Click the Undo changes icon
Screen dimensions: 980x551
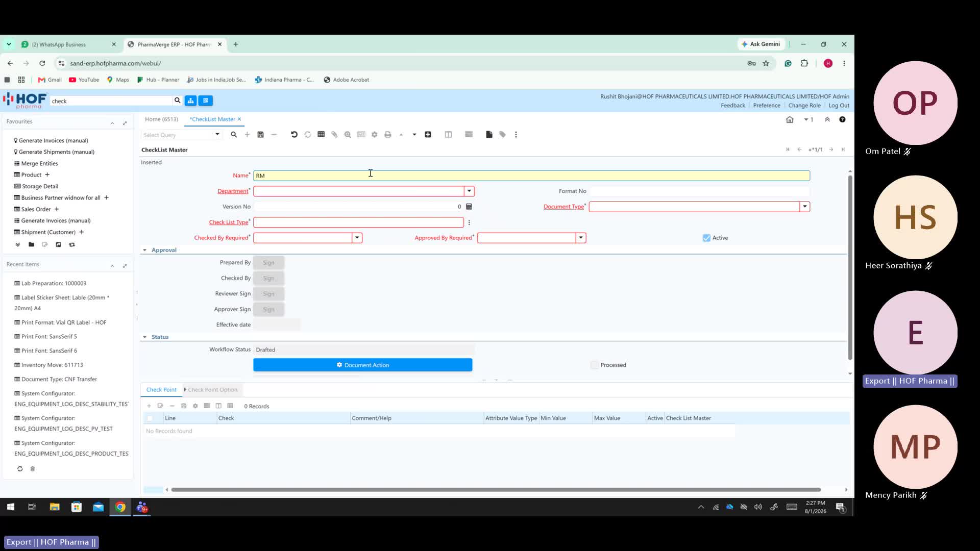[294, 135]
